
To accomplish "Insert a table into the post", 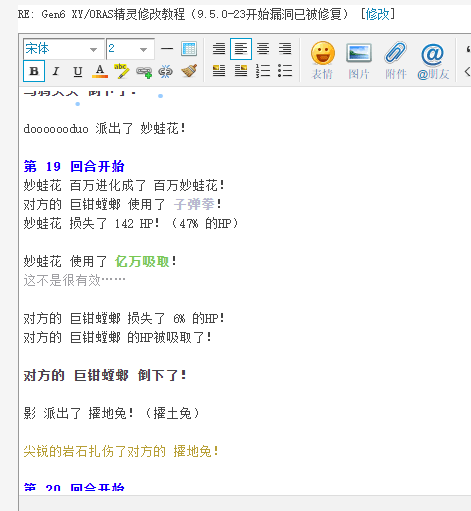I will pyautogui.click(x=189, y=49).
